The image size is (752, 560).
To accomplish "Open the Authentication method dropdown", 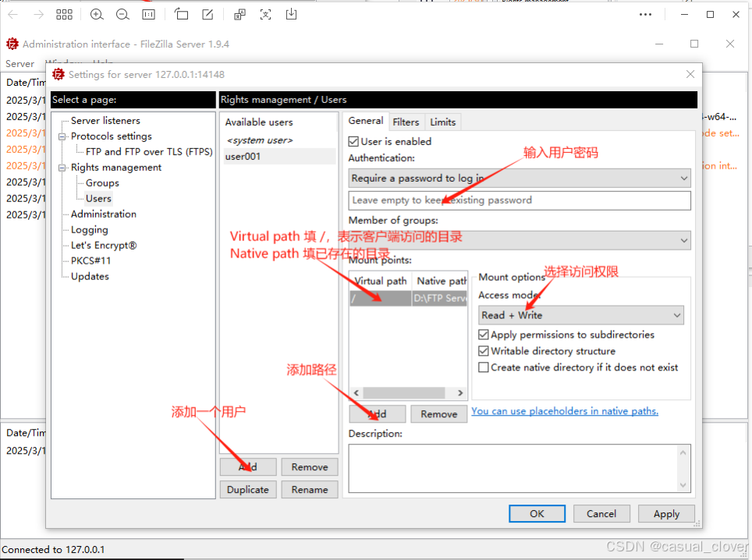I will click(519, 179).
